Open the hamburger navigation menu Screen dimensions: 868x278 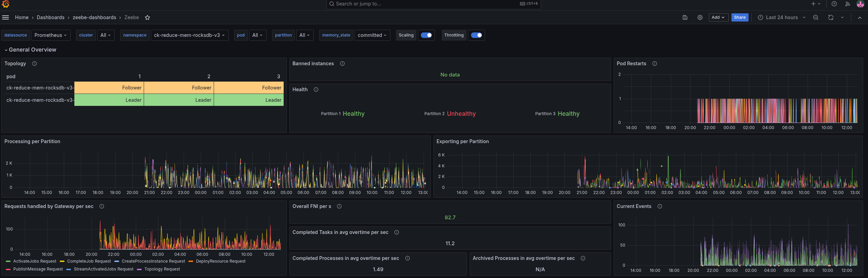click(x=5, y=17)
